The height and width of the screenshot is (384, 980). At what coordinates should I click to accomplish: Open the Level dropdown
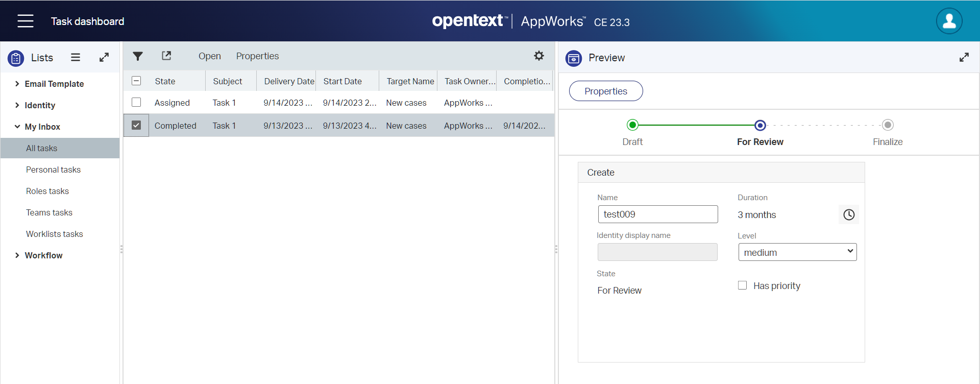click(x=797, y=252)
